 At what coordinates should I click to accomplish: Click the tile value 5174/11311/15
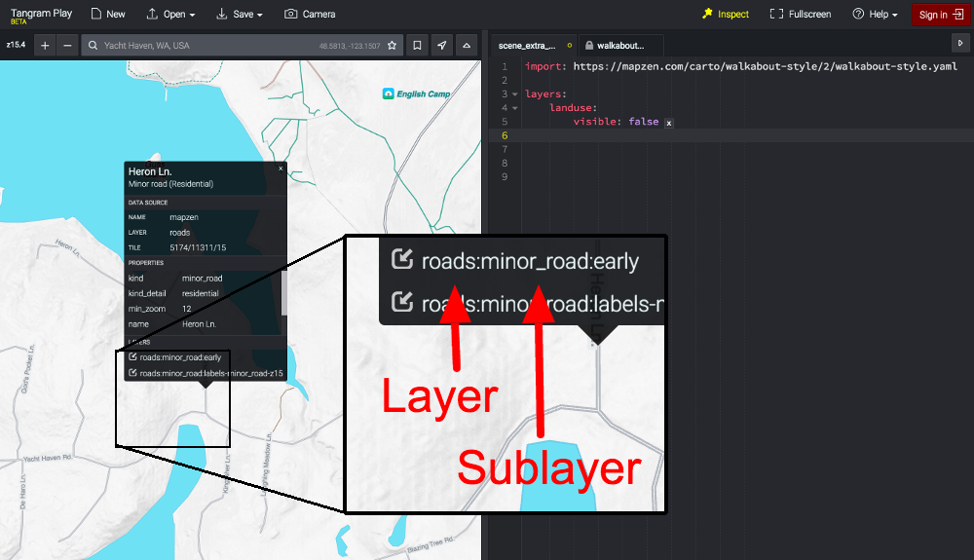click(x=198, y=247)
